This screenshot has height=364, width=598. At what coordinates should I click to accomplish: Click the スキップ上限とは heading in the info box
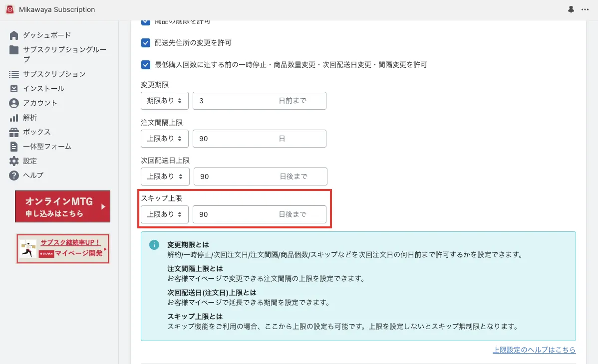(195, 316)
